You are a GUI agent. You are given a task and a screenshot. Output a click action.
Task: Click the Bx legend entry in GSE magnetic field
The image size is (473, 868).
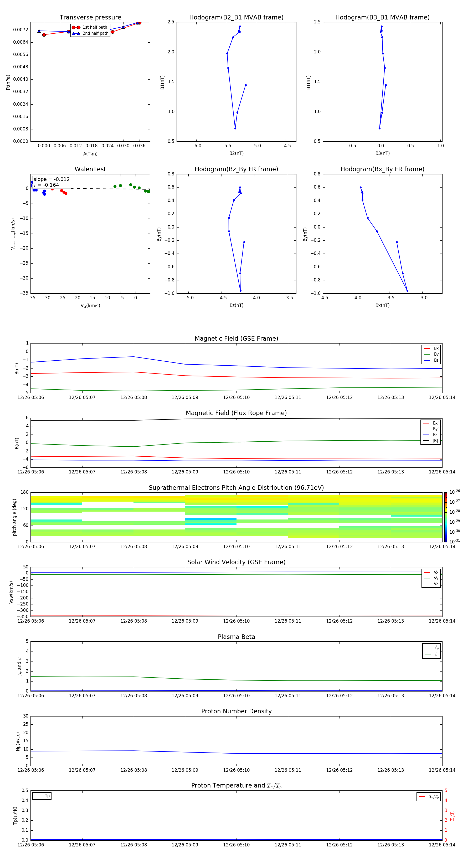[x=431, y=349]
